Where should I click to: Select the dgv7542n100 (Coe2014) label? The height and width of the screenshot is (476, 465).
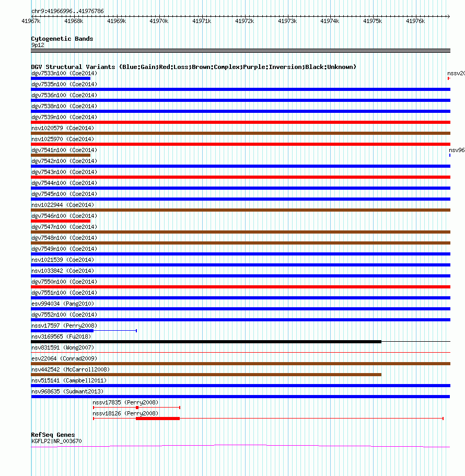[64, 161]
